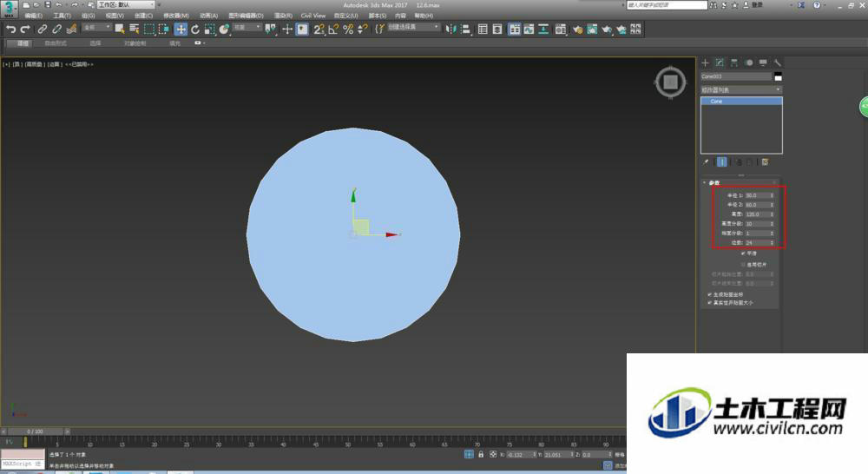Click the Select and Place tool
The image size is (868, 474).
pos(224,30)
